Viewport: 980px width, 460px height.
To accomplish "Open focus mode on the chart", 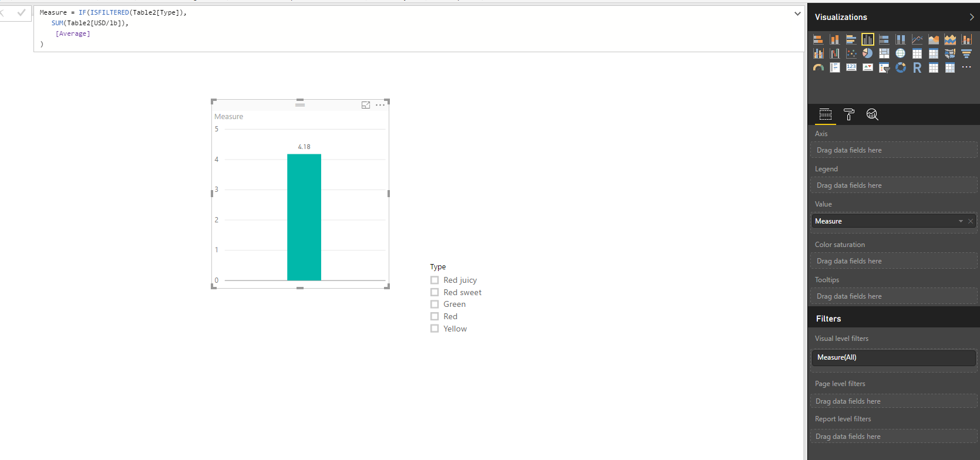I will point(366,105).
